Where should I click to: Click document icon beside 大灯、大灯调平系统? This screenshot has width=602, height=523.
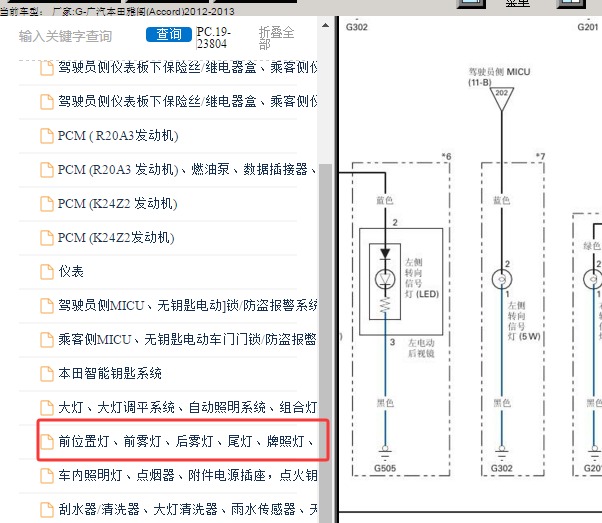47,407
